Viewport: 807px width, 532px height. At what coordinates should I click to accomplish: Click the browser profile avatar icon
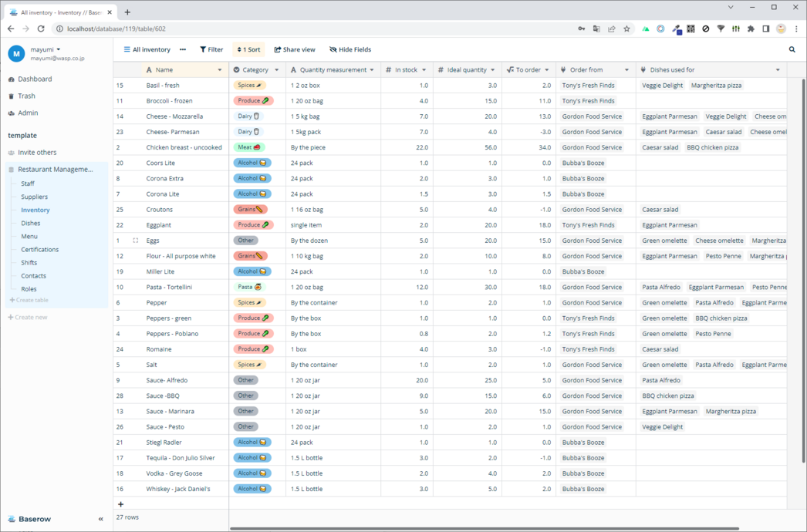point(781,29)
